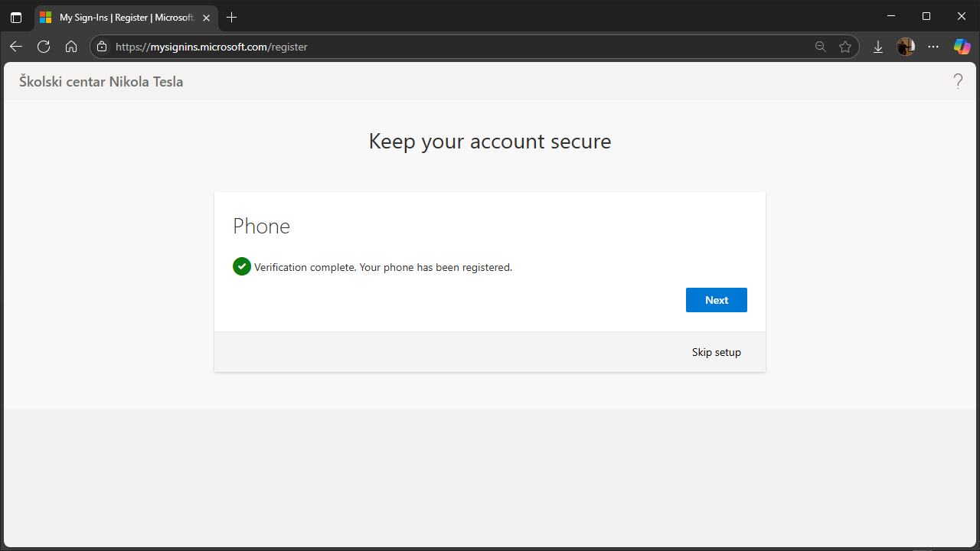Image resolution: width=980 pixels, height=551 pixels.
Task: Click the Verification complete message text
Action: tap(383, 267)
